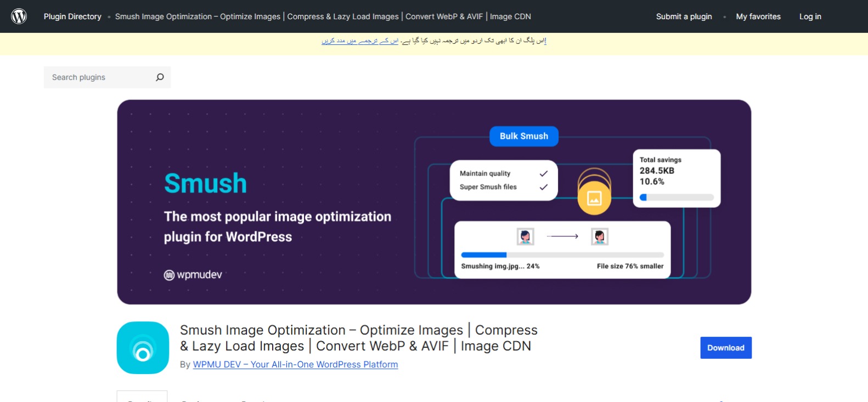Click the Urdu translation help link
This screenshot has height=402, width=868.
(x=360, y=41)
